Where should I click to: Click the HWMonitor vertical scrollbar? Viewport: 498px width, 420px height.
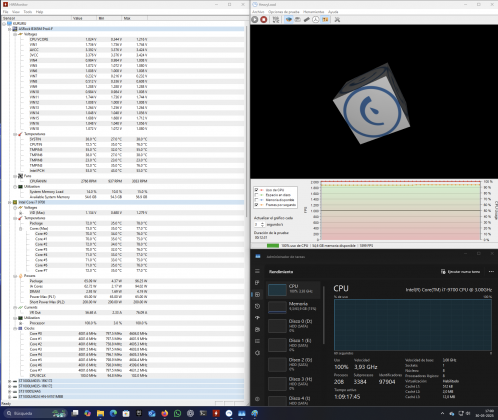[x=247, y=122]
